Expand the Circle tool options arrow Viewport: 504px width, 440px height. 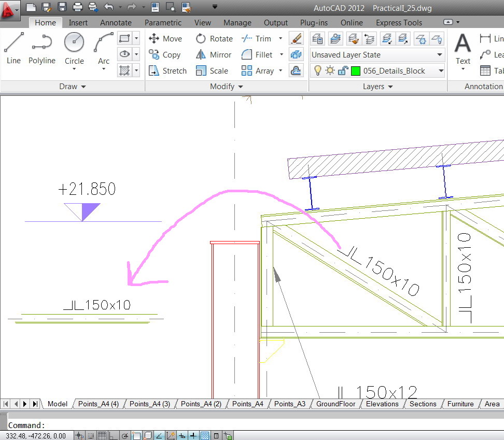[74, 69]
